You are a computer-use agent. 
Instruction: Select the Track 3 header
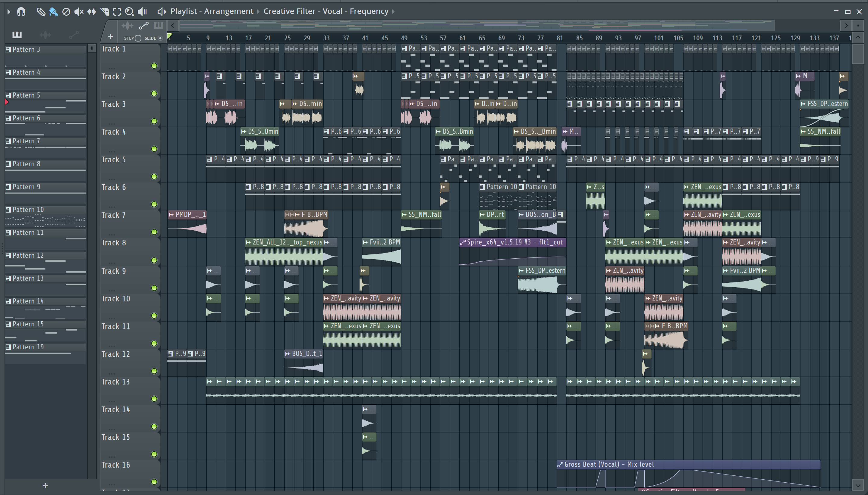pyautogui.click(x=130, y=113)
